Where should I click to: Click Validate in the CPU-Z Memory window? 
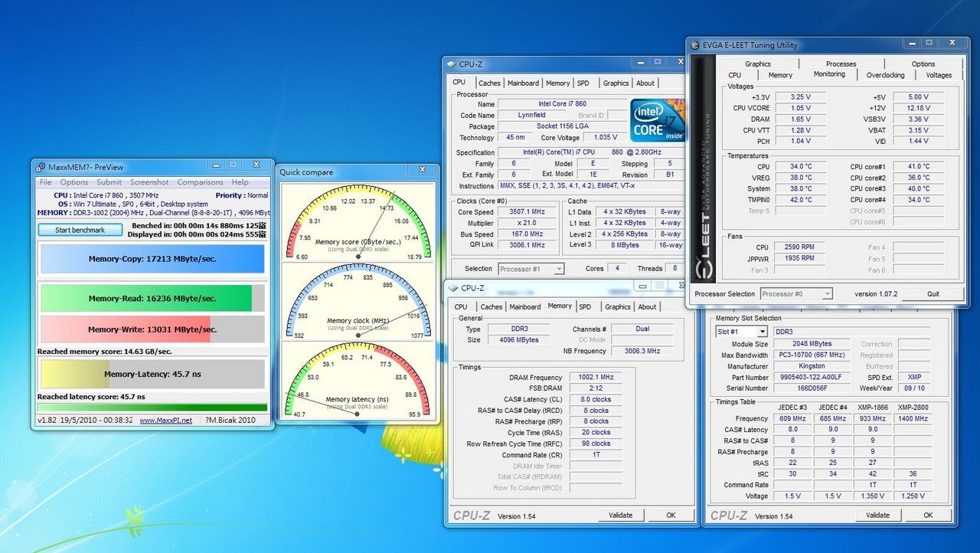620,515
